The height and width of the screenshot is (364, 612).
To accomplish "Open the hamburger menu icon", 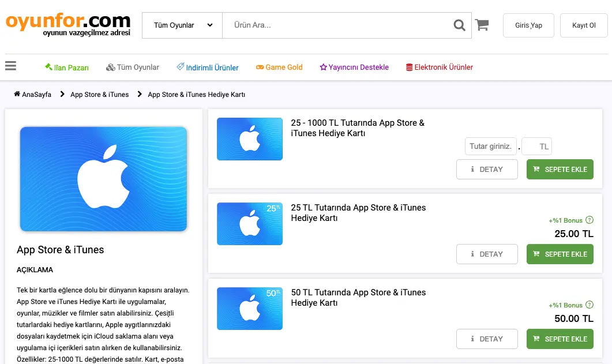I will (x=10, y=66).
